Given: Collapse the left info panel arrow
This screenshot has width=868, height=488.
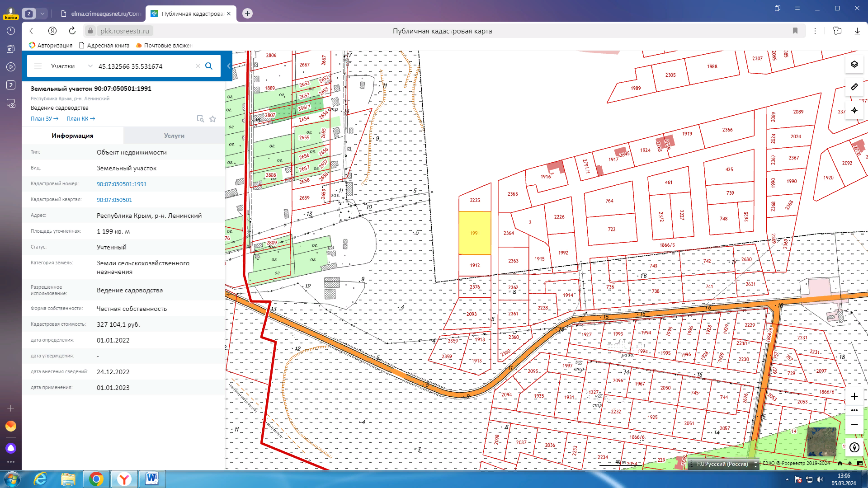Looking at the screenshot, I should tap(229, 66).
